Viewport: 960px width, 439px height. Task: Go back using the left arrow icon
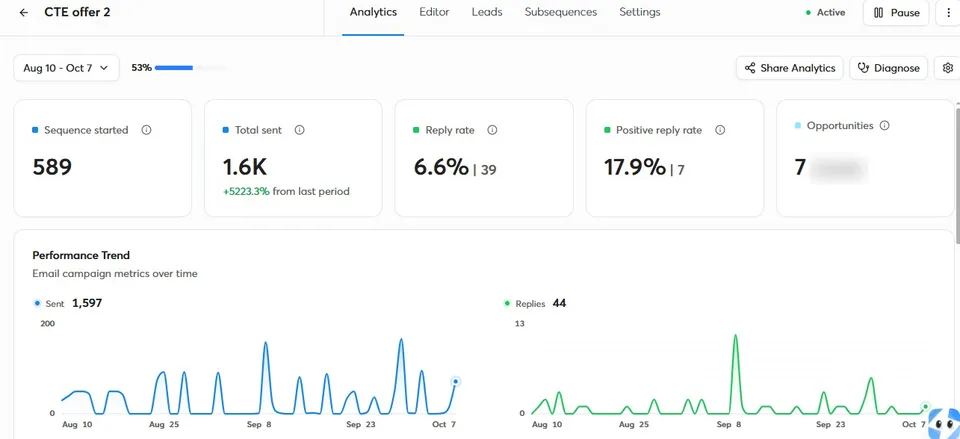(24, 13)
